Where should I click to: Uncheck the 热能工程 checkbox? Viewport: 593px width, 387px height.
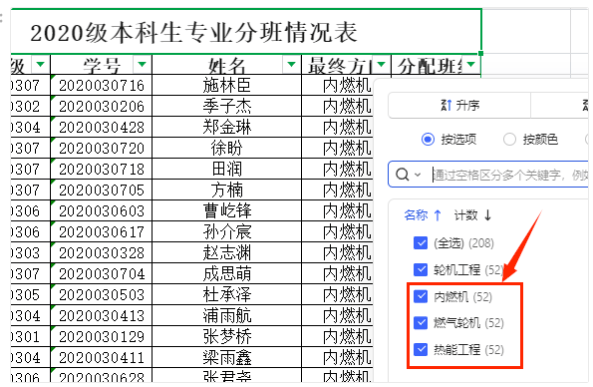coord(421,350)
